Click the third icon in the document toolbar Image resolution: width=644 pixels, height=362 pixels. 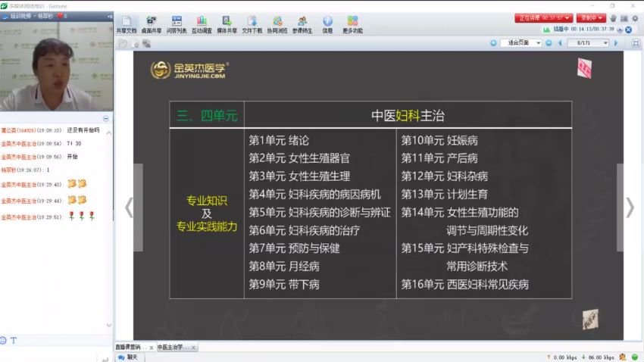147,43
